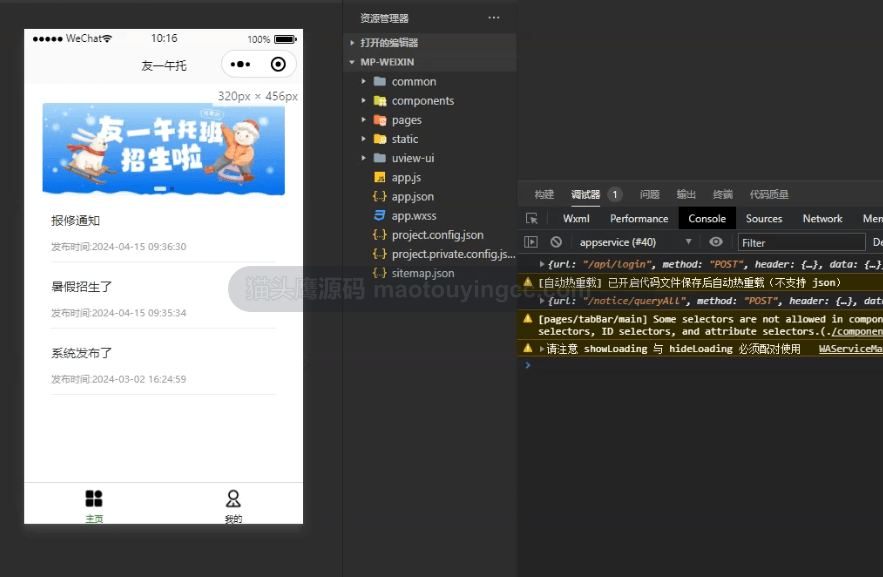Switch to the 问题 panel tab
The image size is (883, 577).
(x=649, y=194)
